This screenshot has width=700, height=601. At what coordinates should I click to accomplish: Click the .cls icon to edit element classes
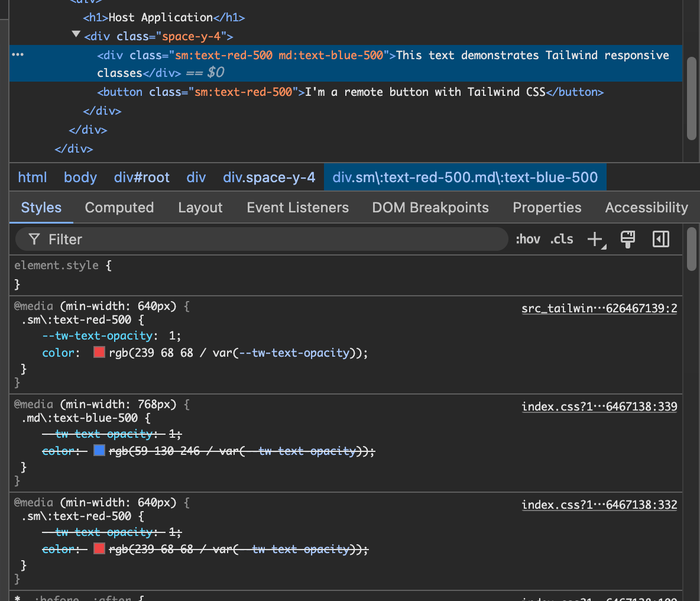(561, 239)
